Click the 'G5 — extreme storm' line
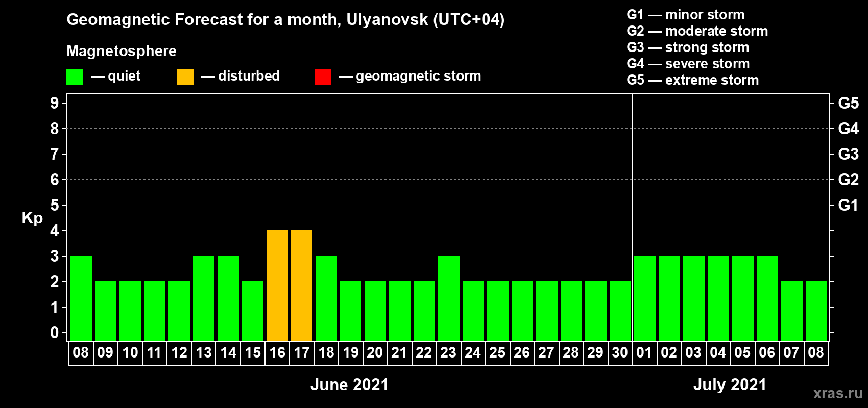This screenshot has width=868, height=408. click(x=693, y=80)
